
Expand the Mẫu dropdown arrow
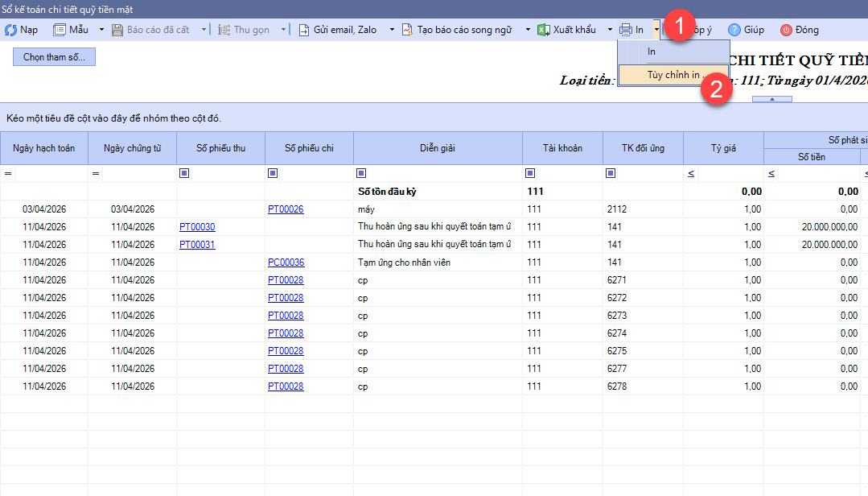(101, 30)
